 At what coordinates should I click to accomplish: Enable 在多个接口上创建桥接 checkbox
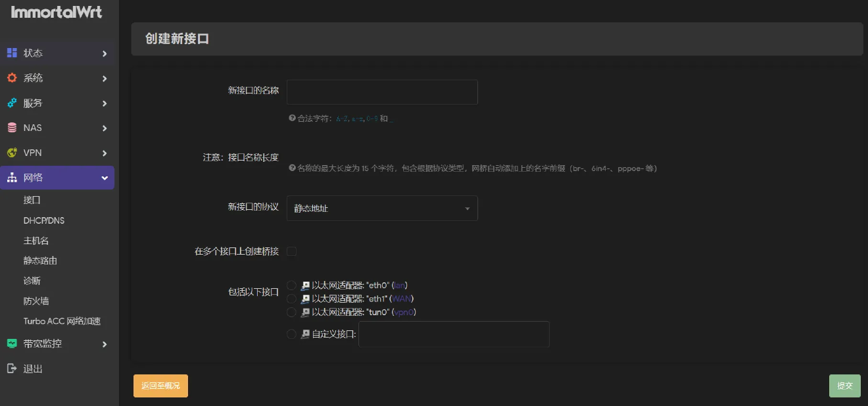point(291,251)
